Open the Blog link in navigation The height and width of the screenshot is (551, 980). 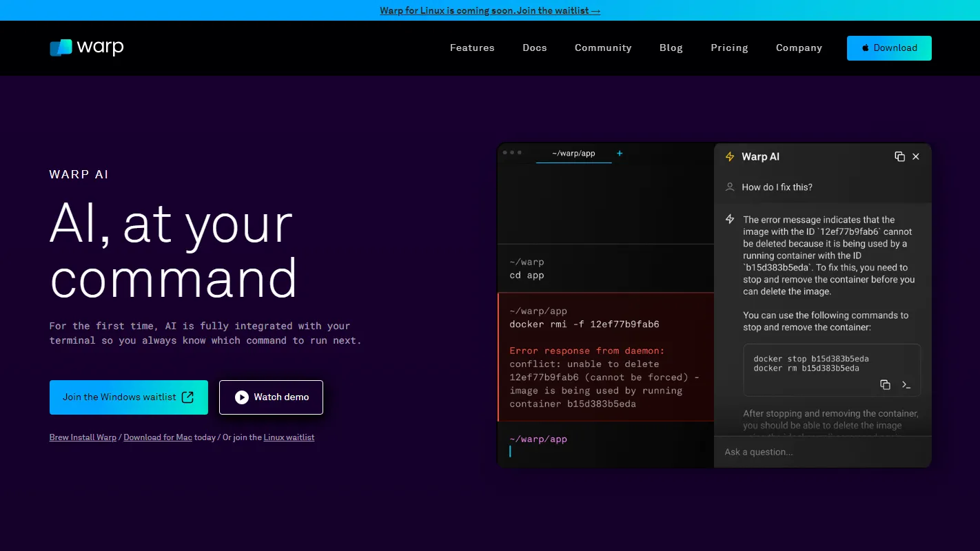point(671,48)
